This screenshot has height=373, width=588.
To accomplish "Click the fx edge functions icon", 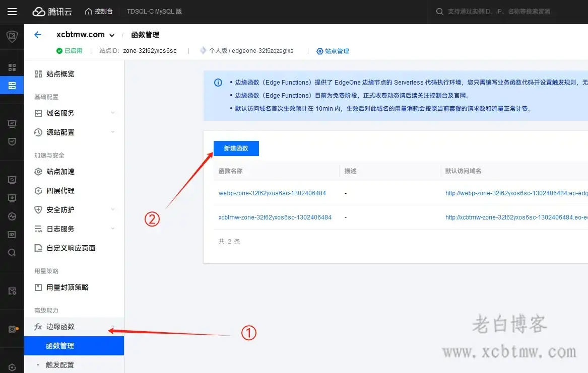I will 38,326.
